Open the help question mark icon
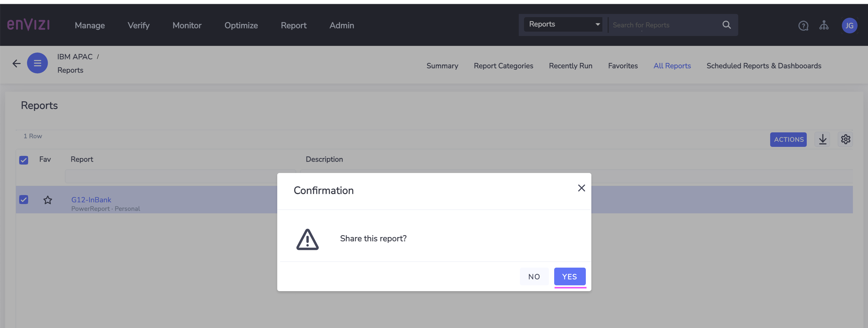Screen dimensions: 868x328 803,26
